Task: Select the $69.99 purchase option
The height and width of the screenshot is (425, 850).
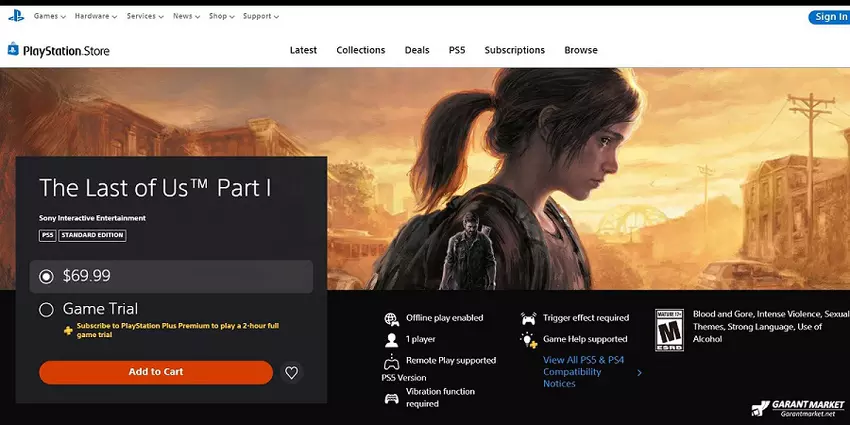Action: click(46, 276)
